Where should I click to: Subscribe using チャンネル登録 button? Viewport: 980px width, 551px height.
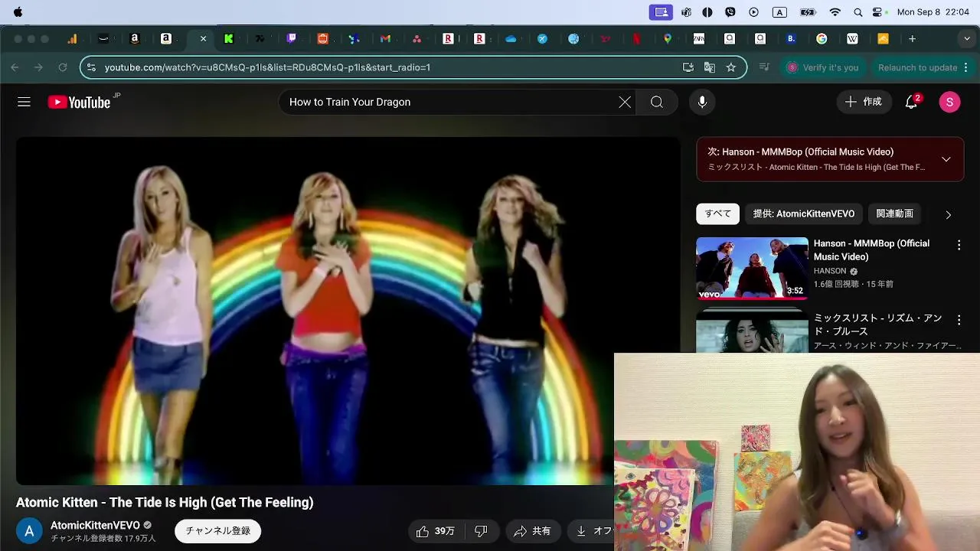218,531
